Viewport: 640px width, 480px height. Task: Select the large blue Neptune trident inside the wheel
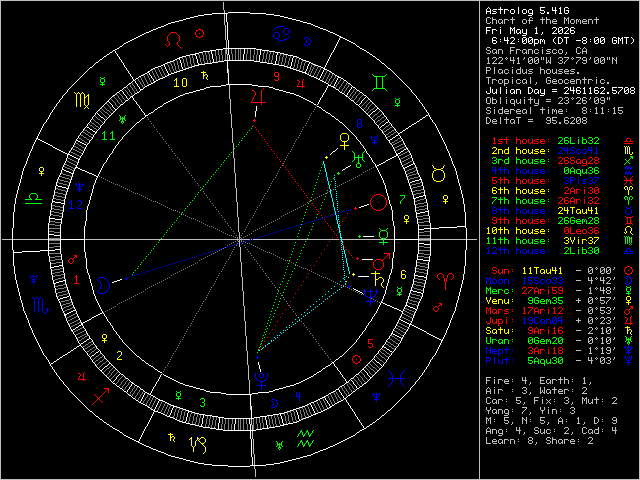pyautogui.click(x=371, y=297)
